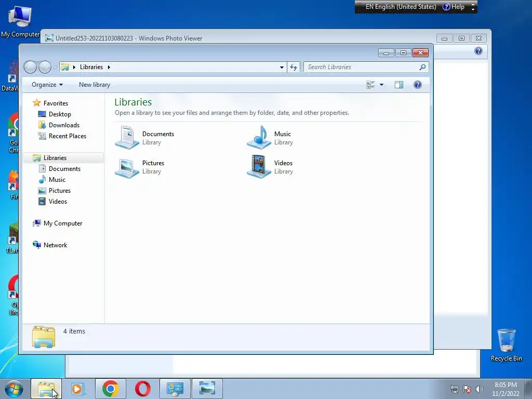Image resolution: width=532 pixels, height=399 pixels.
Task: Open the Documents library icon in main pane
Action: (x=127, y=137)
